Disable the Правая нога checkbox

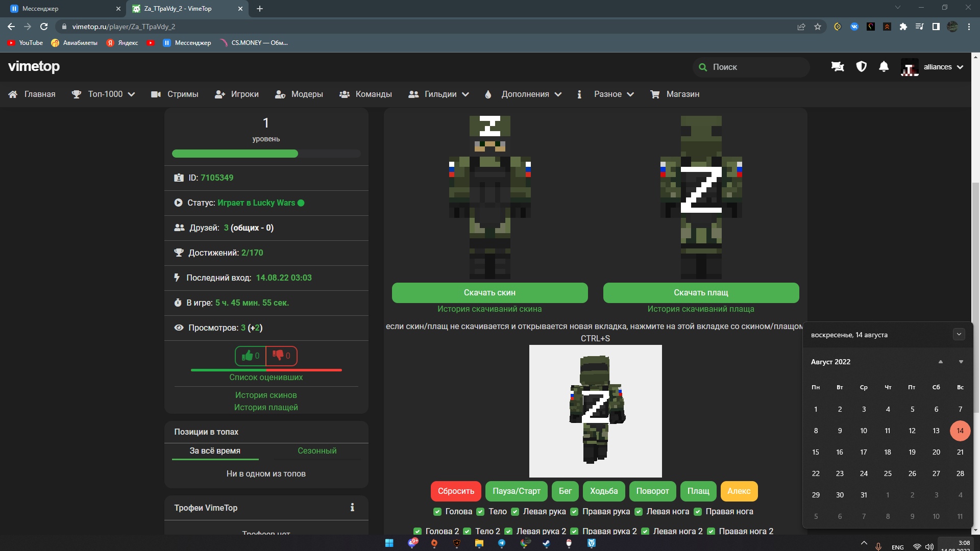pos(698,512)
